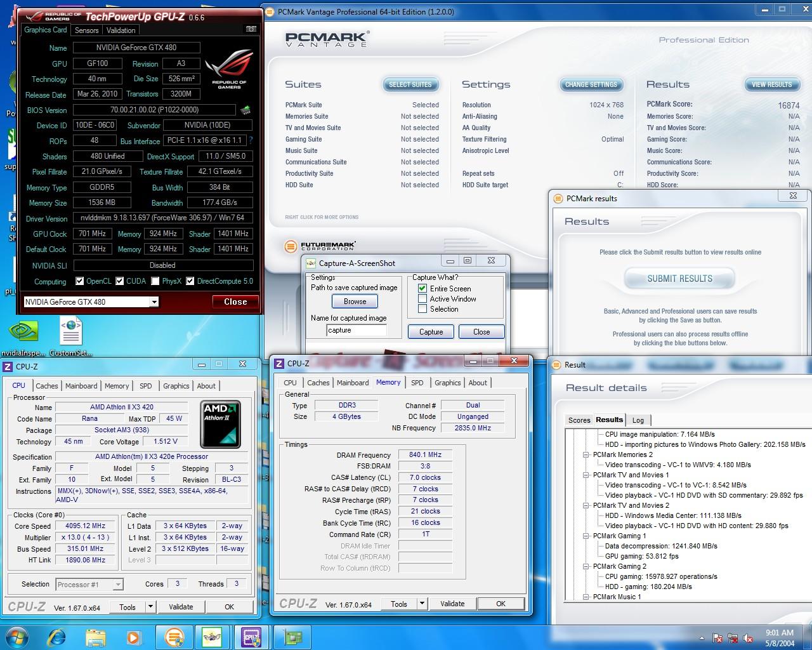
Task: Click Validate in the left CPU-Z window
Action: pos(181,607)
